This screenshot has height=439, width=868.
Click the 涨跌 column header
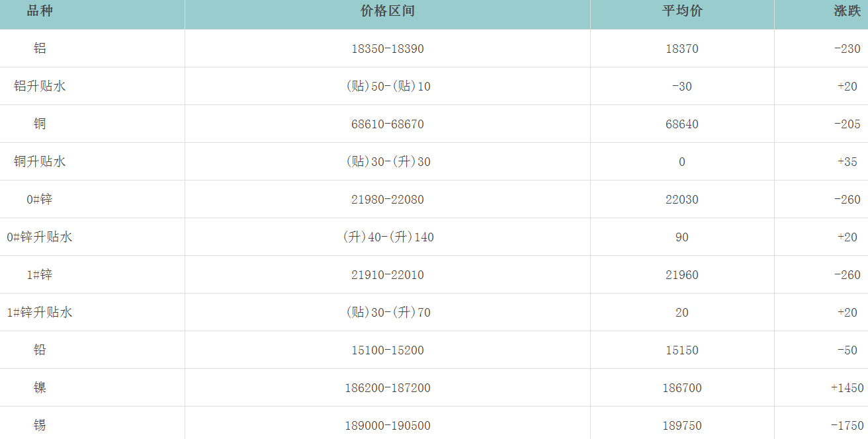click(x=847, y=11)
